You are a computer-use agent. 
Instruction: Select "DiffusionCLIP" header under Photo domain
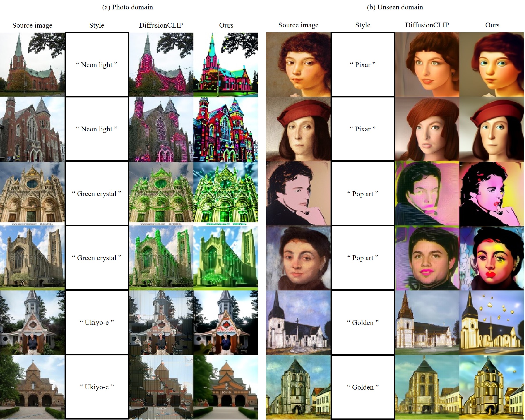(161, 25)
